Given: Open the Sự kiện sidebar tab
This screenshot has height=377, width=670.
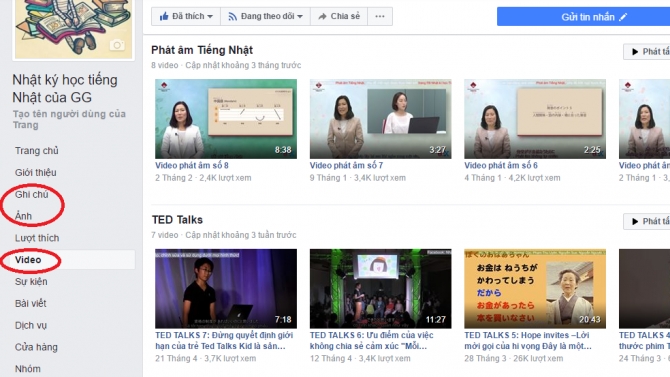Looking at the screenshot, I should click(31, 281).
